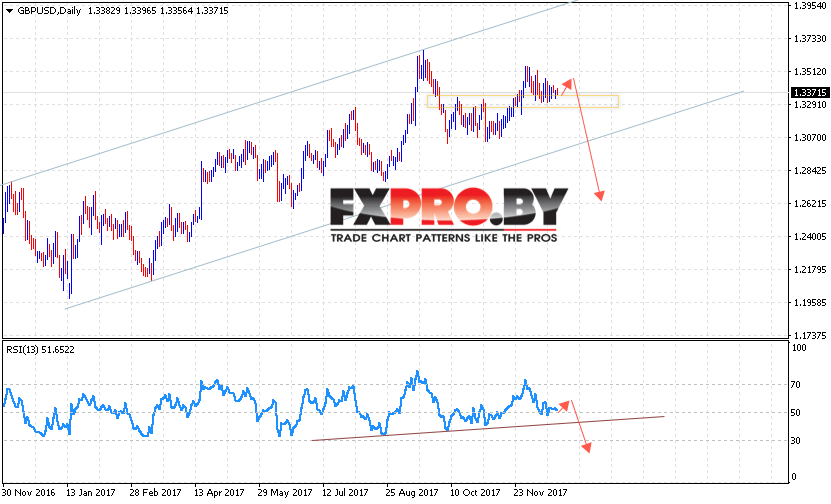Click the 1.28425 price axis value
This screenshot has width=831, height=504.
pyautogui.click(x=810, y=171)
